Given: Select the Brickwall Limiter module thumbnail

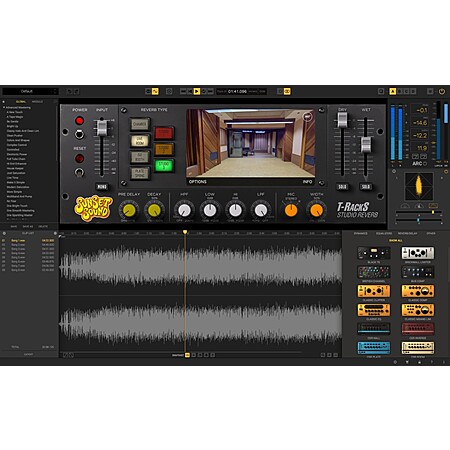Looking at the screenshot, I should (x=418, y=253).
